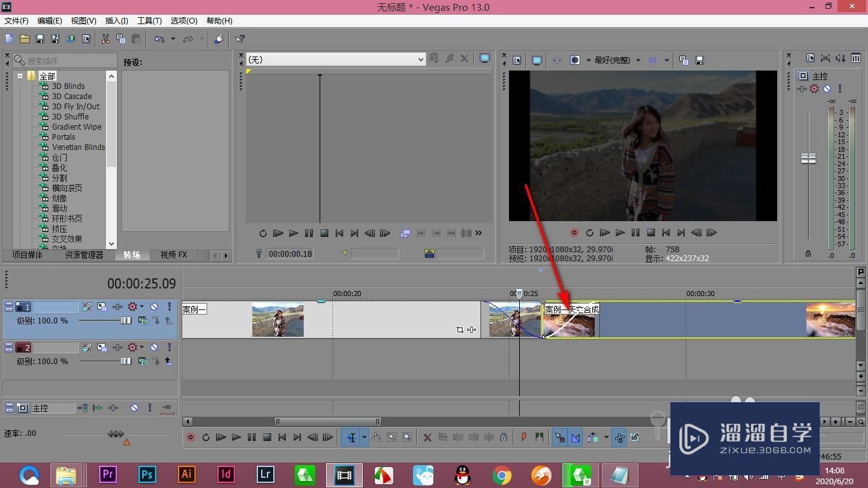Open Photoshop from the Windows taskbar

click(147, 474)
